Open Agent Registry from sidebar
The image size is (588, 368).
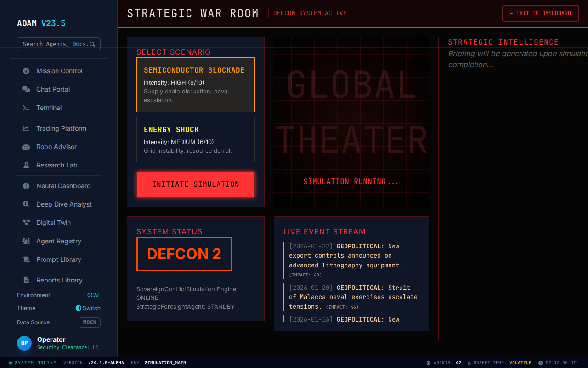(x=58, y=241)
